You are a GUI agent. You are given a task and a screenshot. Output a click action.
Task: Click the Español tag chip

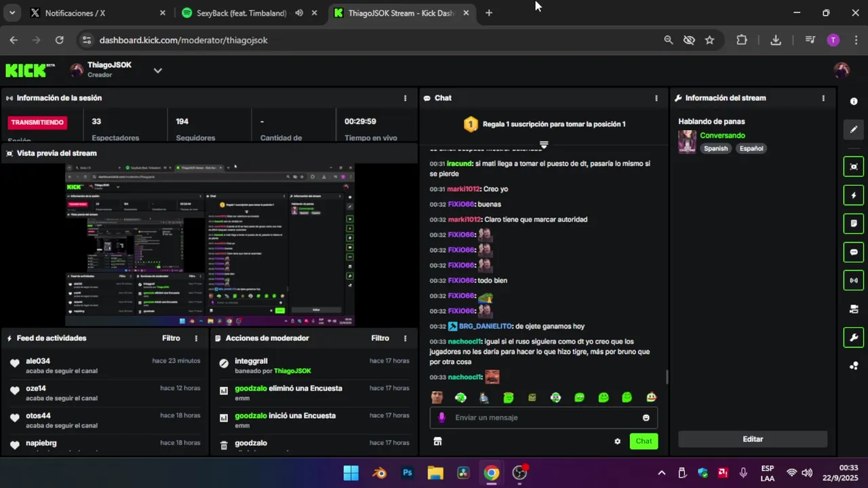pyautogui.click(x=751, y=148)
